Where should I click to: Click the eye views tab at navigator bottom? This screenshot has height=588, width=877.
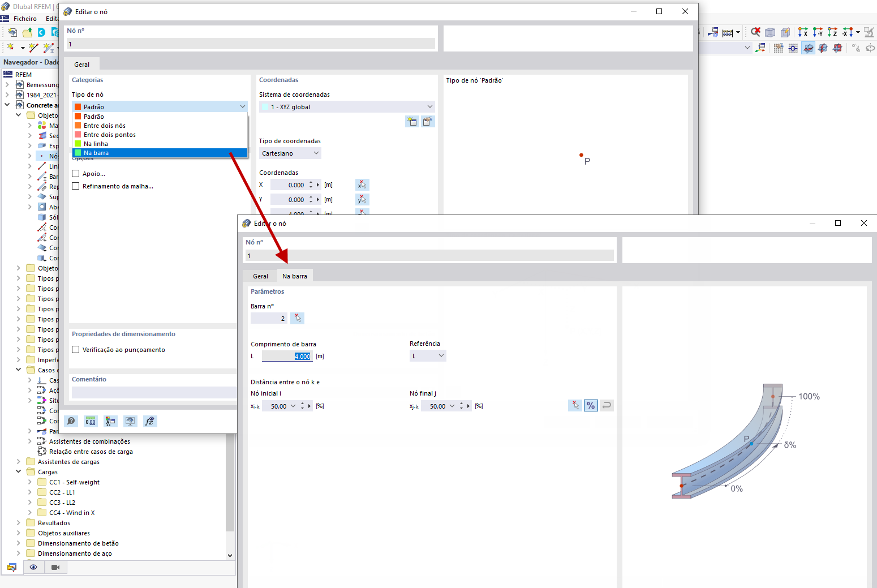33,567
